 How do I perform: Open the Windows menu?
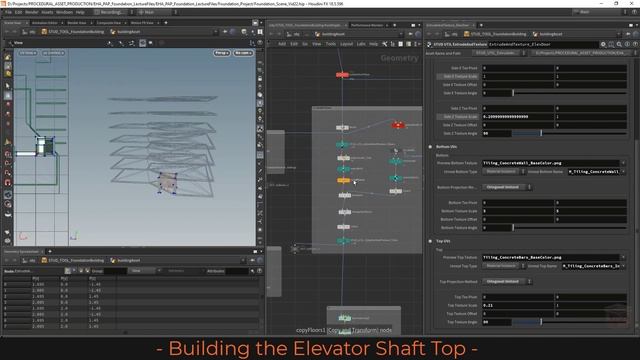(64, 12)
